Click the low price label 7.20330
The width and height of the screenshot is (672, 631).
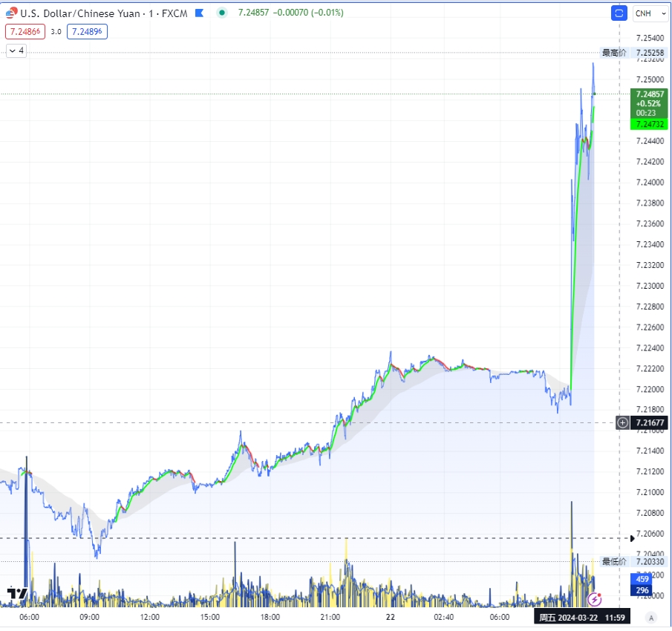[x=650, y=562]
